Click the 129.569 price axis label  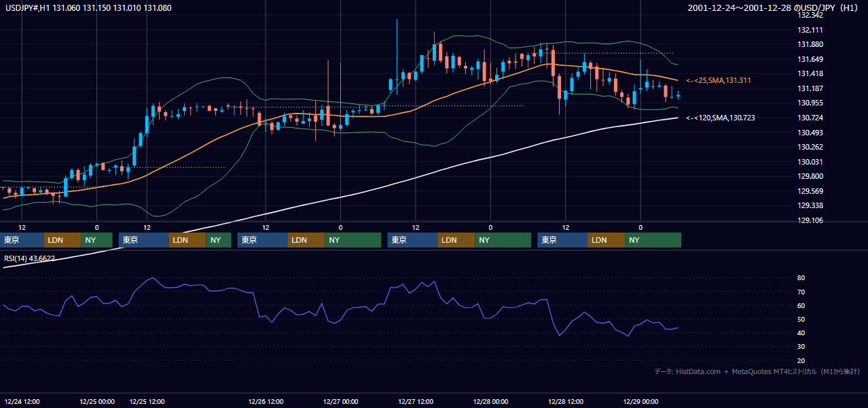pyautogui.click(x=810, y=191)
